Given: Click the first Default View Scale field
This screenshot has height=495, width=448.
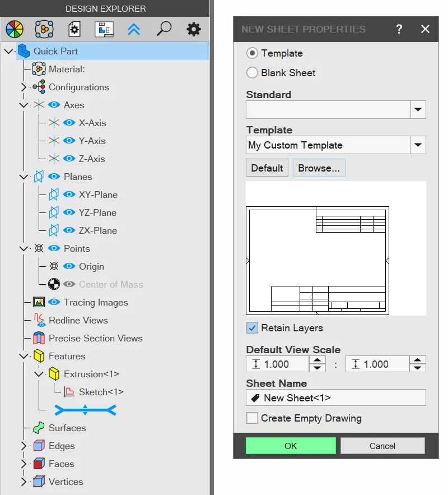Looking at the screenshot, I should click(x=277, y=364).
